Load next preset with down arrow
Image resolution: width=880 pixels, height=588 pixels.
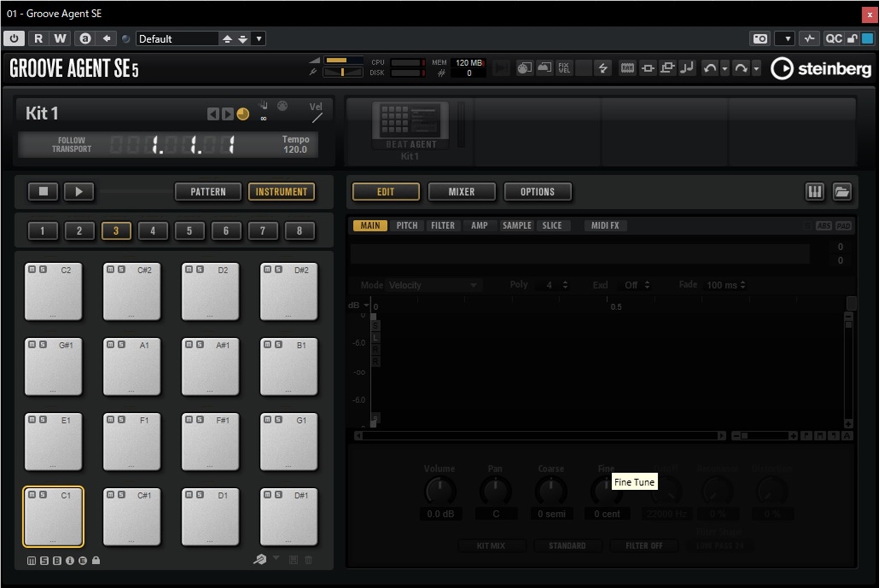tap(243, 39)
